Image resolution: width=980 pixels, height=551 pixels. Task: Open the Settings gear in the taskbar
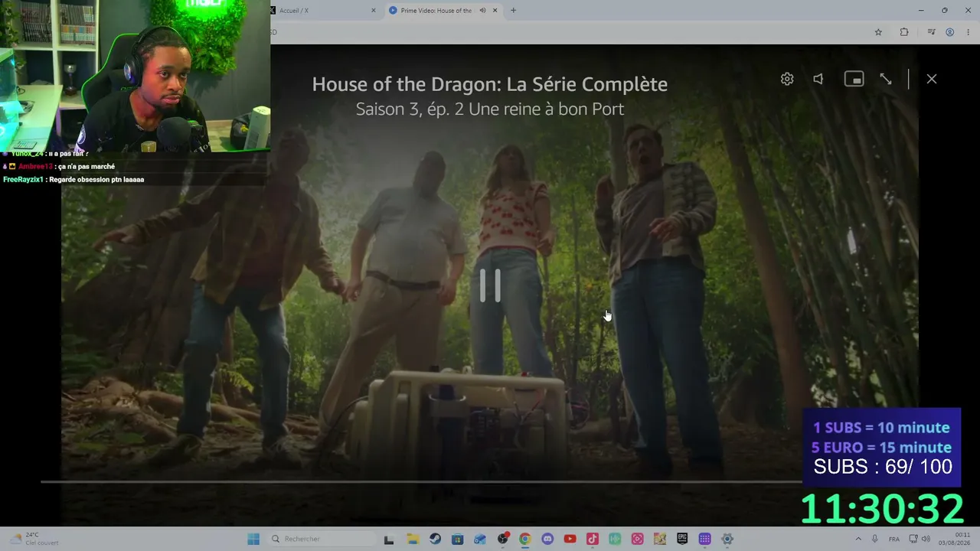[x=727, y=539]
